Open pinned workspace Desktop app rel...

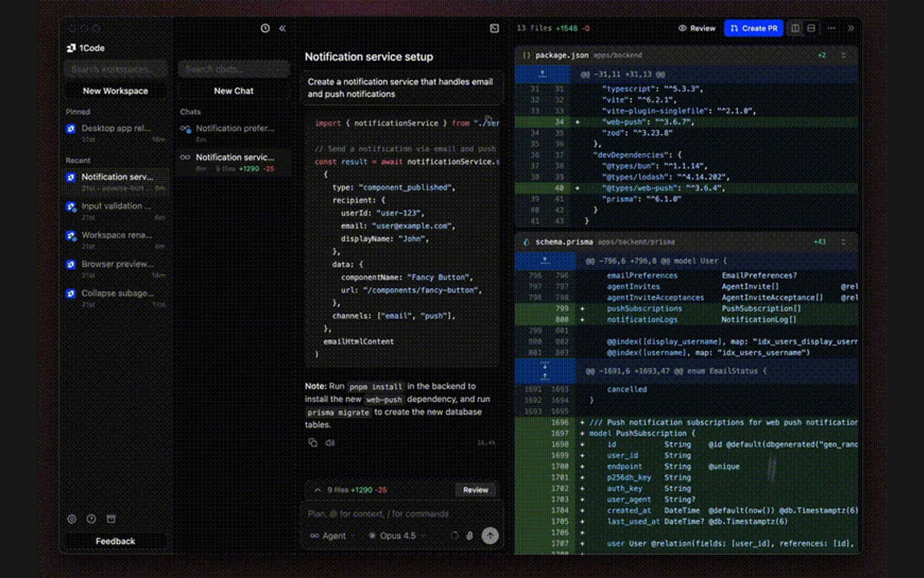coord(115,133)
